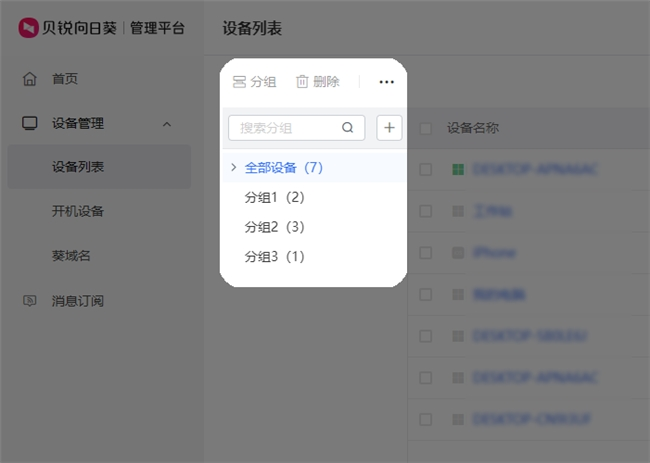
Task: Check the iPhone device row checkbox
Action: [x=426, y=253]
